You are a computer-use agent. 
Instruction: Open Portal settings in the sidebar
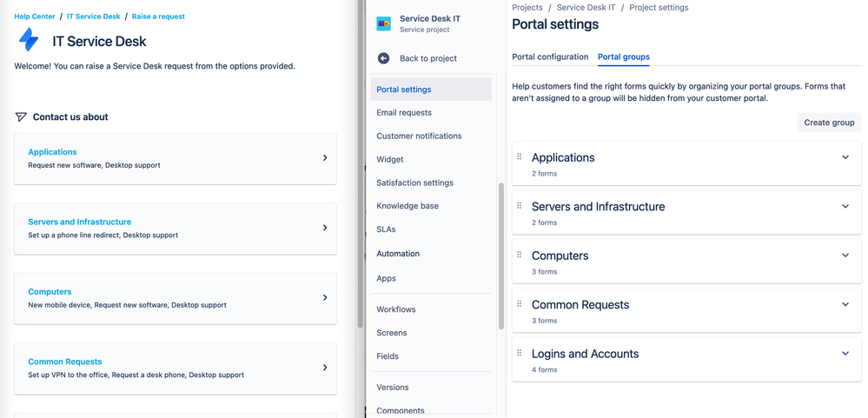[431, 90]
